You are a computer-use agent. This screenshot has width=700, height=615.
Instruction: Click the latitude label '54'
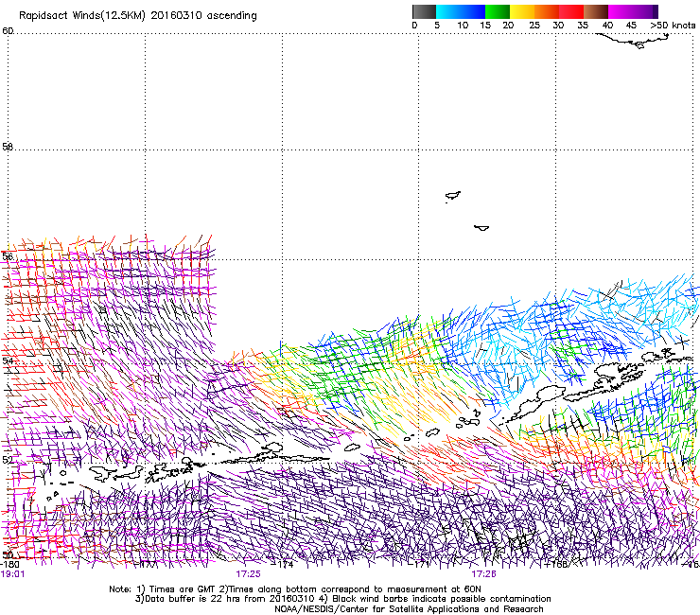point(8,360)
